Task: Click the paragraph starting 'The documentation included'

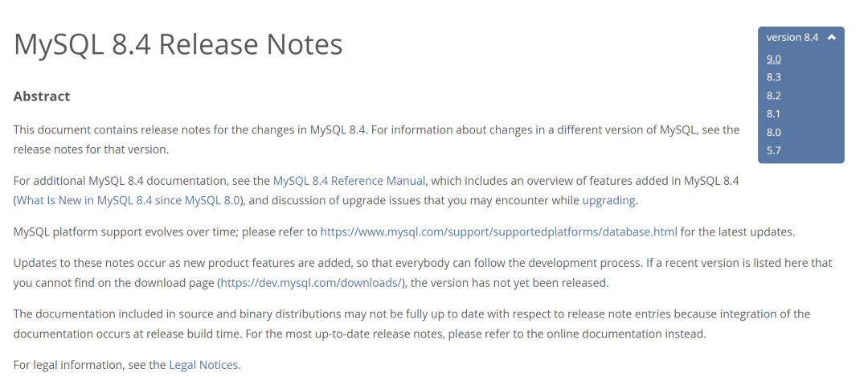Action: pyautogui.click(x=411, y=324)
